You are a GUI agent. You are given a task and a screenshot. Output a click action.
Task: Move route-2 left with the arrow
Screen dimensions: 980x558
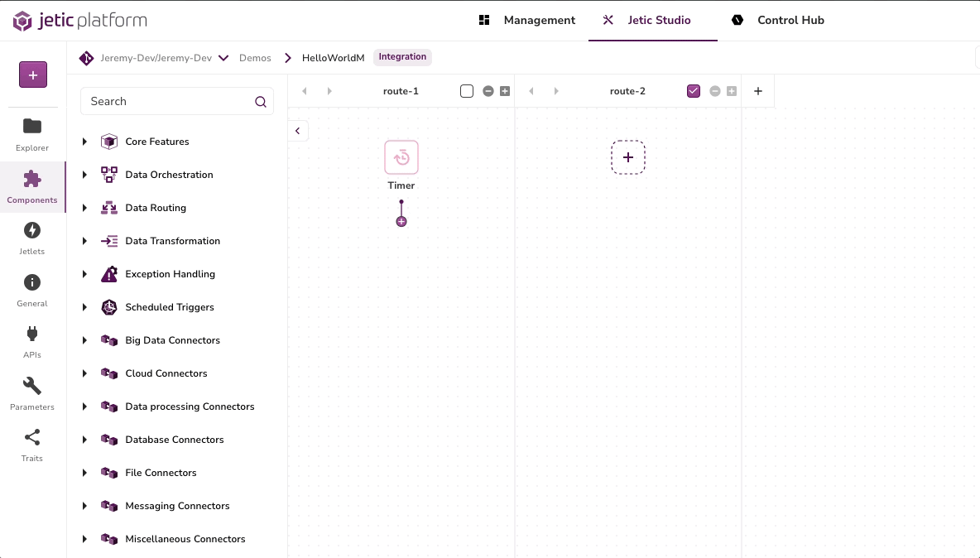531,91
